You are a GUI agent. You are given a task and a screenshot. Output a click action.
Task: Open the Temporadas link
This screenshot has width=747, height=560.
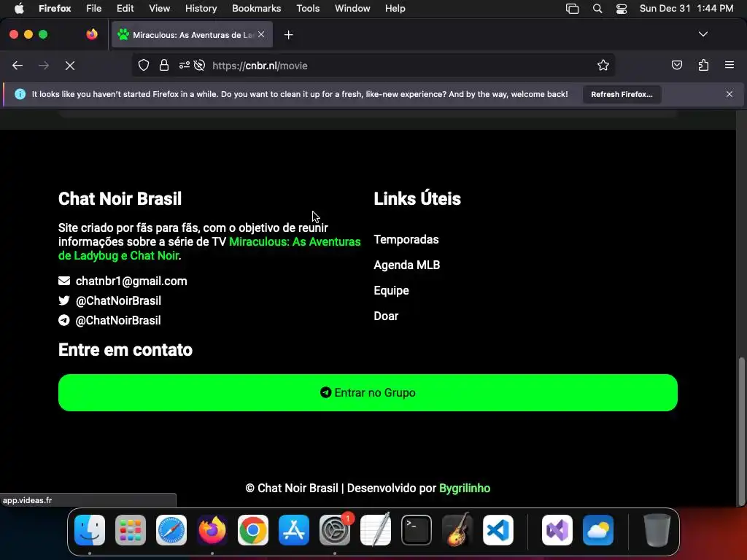click(406, 239)
